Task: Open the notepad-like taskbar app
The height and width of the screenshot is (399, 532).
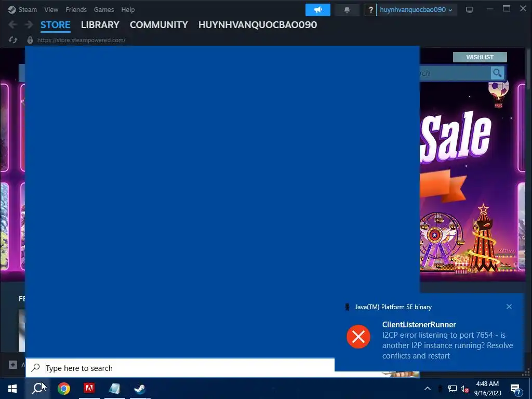Action: (x=115, y=389)
